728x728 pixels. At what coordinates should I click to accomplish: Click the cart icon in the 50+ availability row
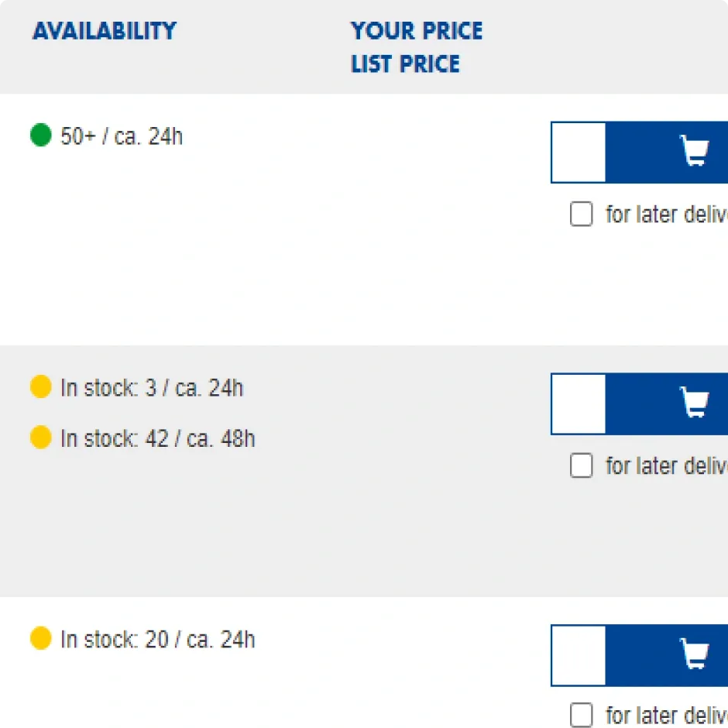tap(693, 152)
